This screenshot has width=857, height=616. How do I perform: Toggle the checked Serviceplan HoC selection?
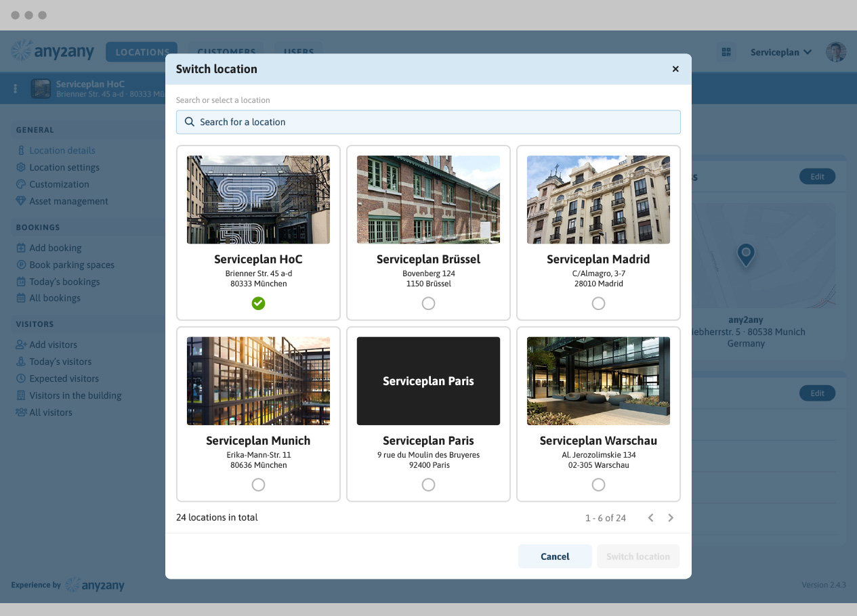pyautogui.click(x=258, y=303)
